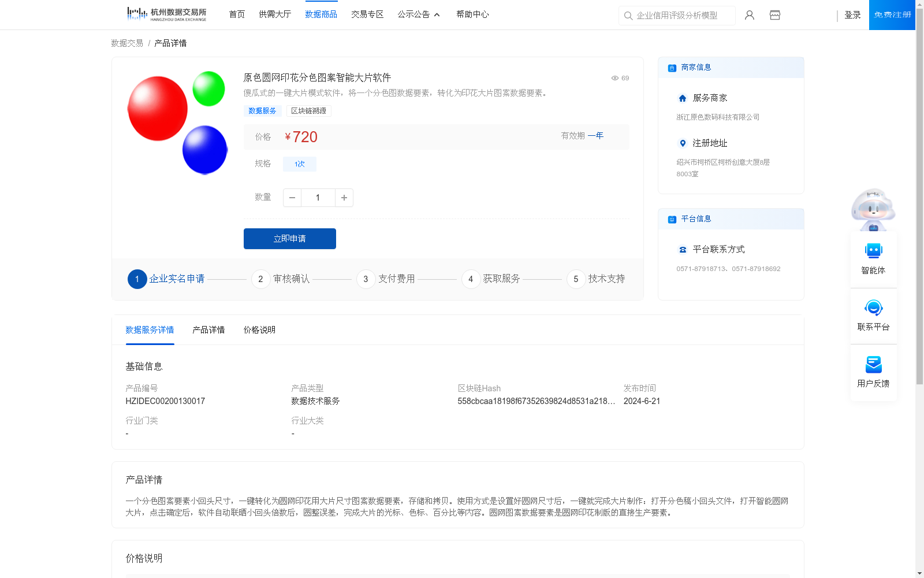The width and height of the screenshot is (924, 578).
Task: Click 数据交易 breadcrumb link
Action: (x=127, y=43)
